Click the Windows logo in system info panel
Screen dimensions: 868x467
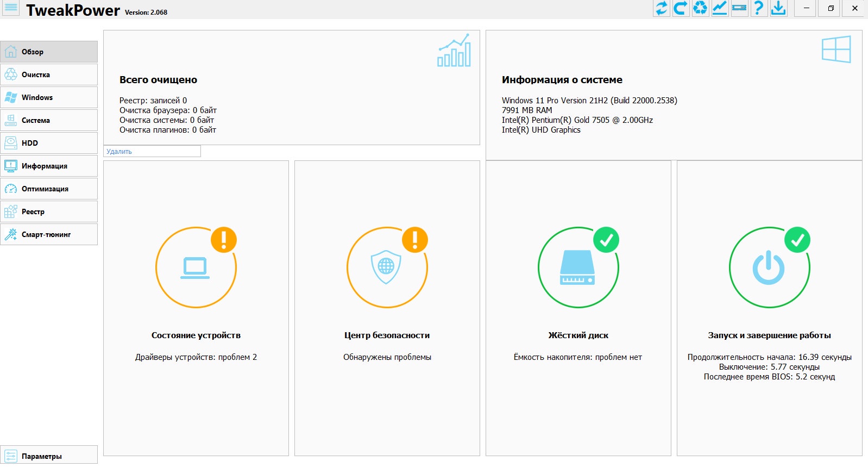point(836,49)
